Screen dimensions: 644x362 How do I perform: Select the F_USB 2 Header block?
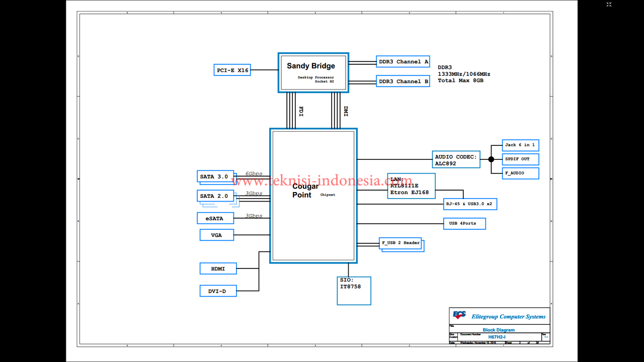pyautogui.click(x=400, y=243)
